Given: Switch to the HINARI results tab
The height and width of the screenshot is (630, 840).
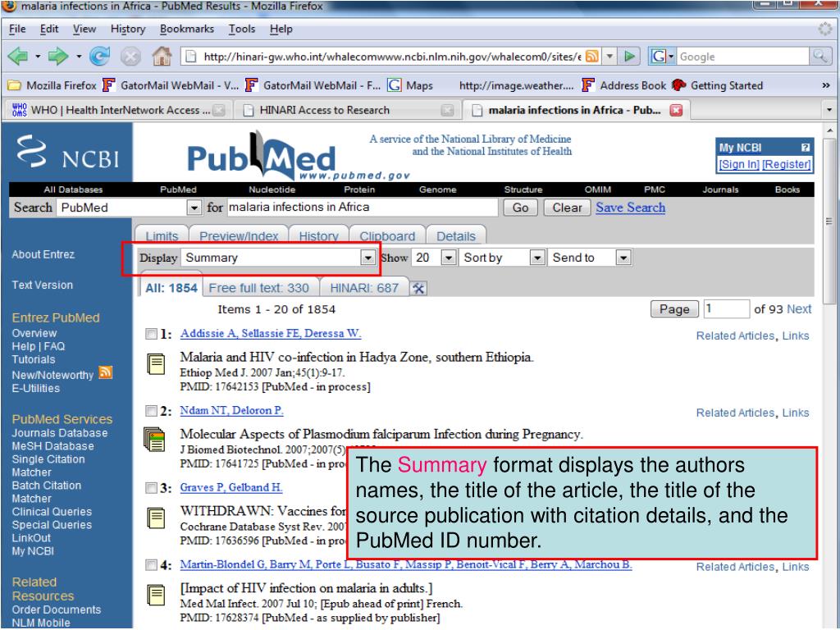Looking at the screenshot, I should point(364,288).
